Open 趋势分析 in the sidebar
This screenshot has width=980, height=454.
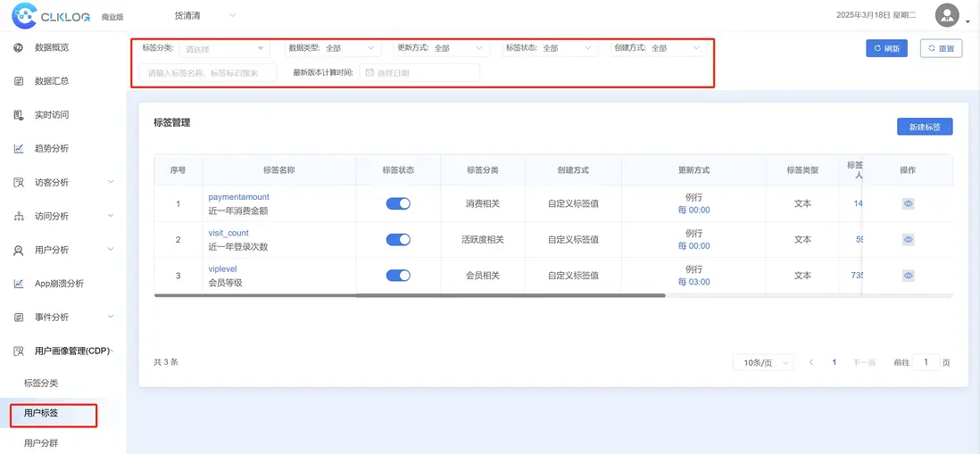coord(52,149)
